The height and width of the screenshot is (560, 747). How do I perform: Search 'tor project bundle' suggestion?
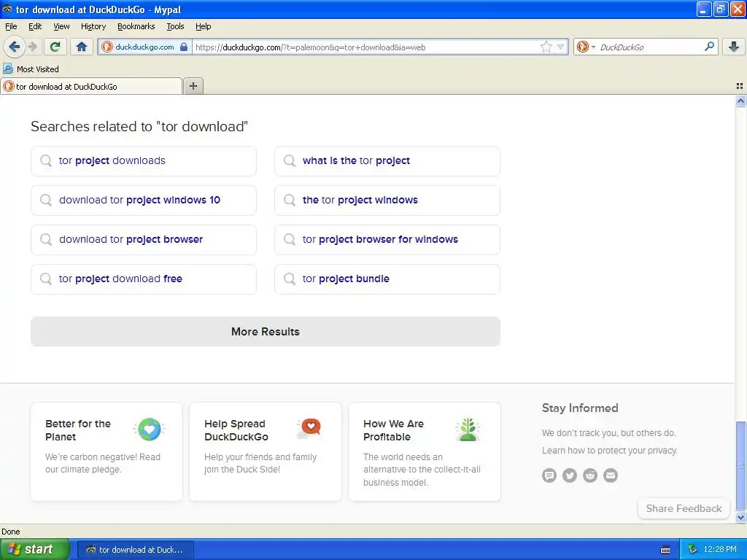387,279
